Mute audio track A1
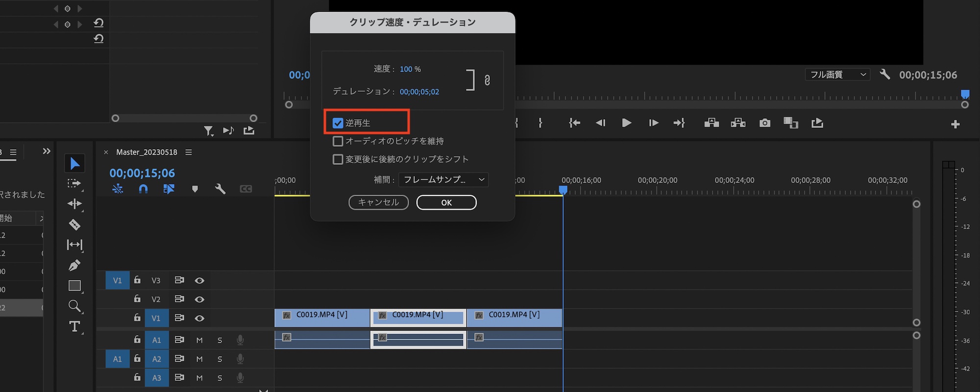Viewport: 980px width, 392px height. 199,340
